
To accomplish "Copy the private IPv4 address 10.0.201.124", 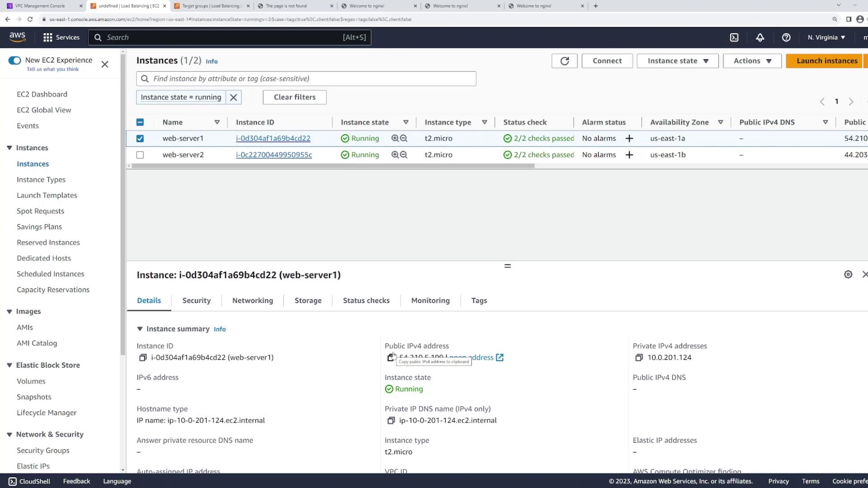I will 639,357.
